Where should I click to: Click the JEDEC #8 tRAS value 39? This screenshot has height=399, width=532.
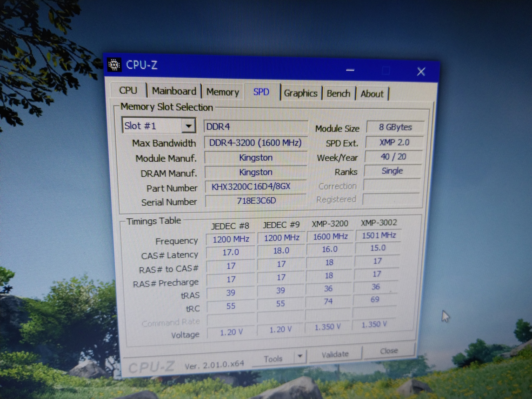[x=231, y=293]
